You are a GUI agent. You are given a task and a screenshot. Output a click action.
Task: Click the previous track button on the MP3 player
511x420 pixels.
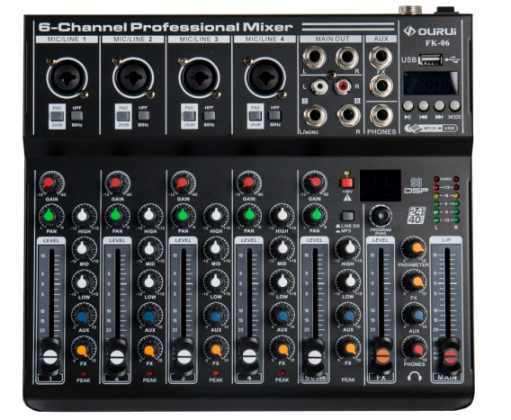(424, 105)
